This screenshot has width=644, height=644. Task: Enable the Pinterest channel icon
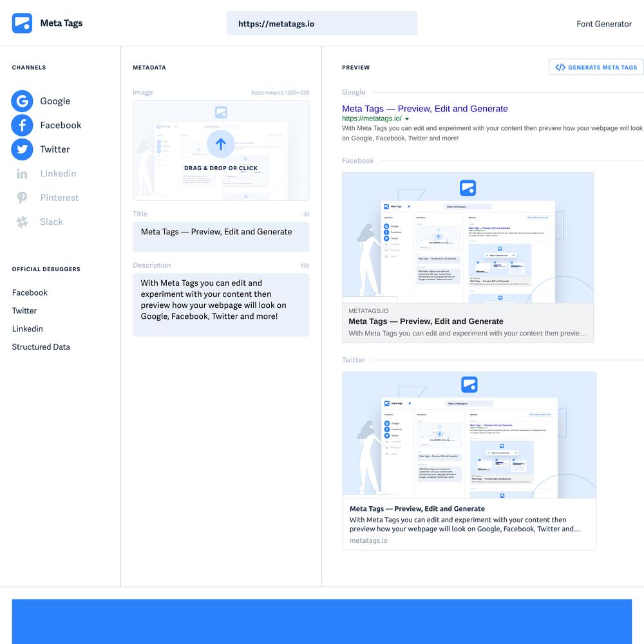pyautogui.click(x=22, y=198)
